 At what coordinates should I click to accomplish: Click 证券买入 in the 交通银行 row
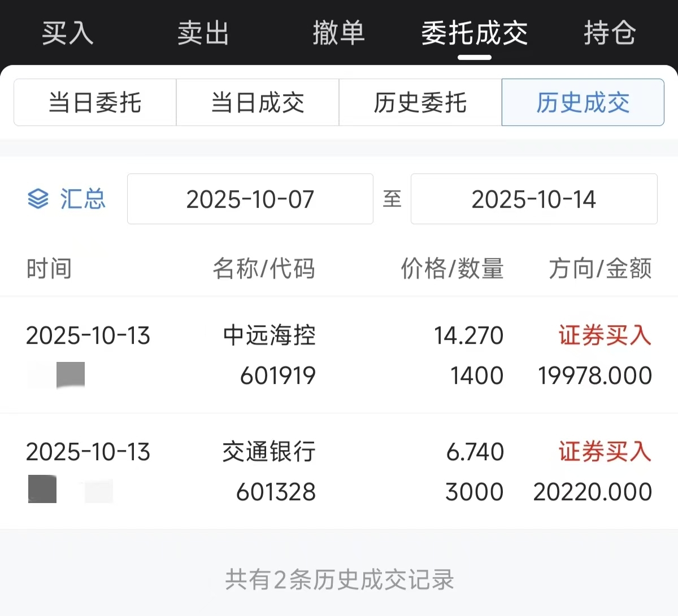(x=605, y=452)
